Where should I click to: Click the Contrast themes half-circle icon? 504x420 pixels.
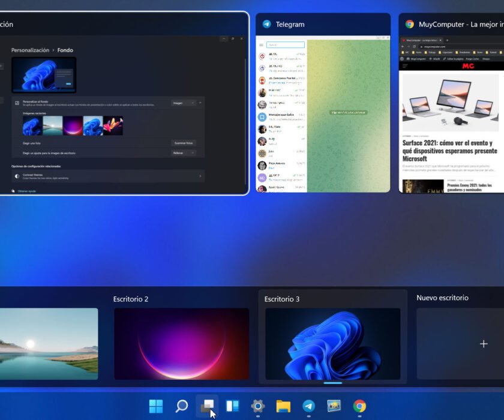[17, 176]
